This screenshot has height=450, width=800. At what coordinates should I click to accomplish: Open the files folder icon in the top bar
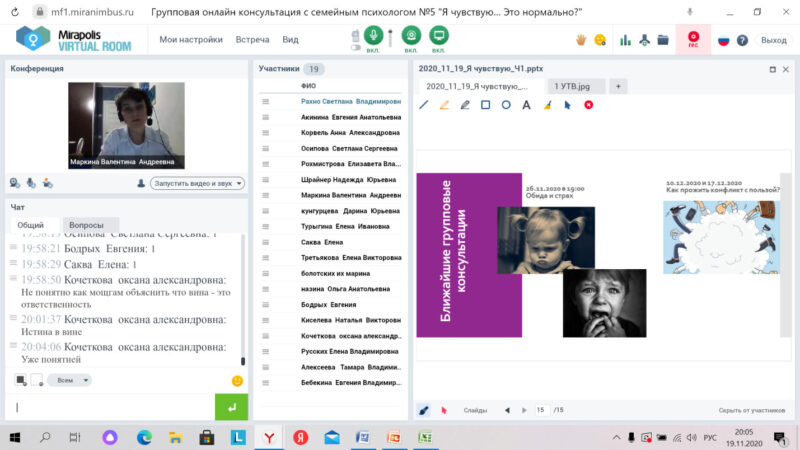tap(663, 40)
